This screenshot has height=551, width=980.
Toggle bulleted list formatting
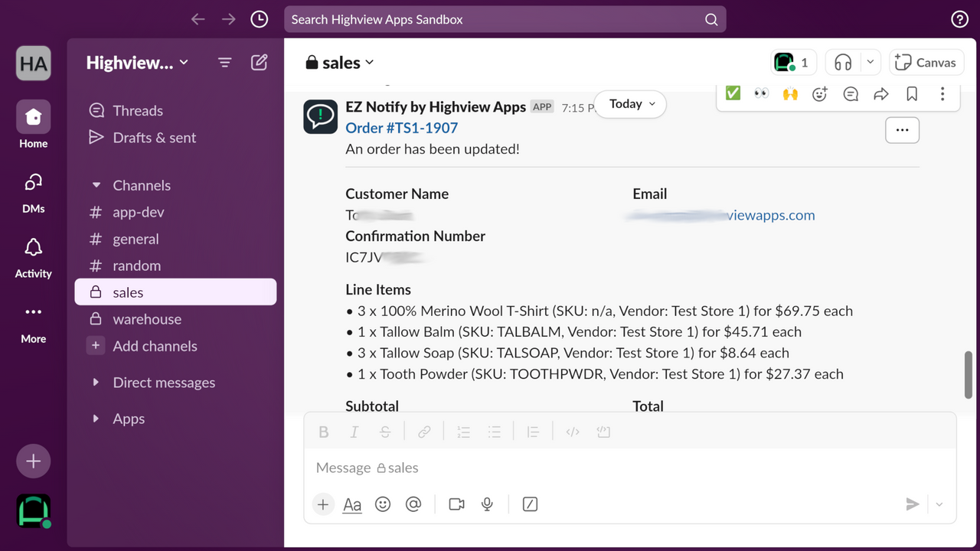495,432
